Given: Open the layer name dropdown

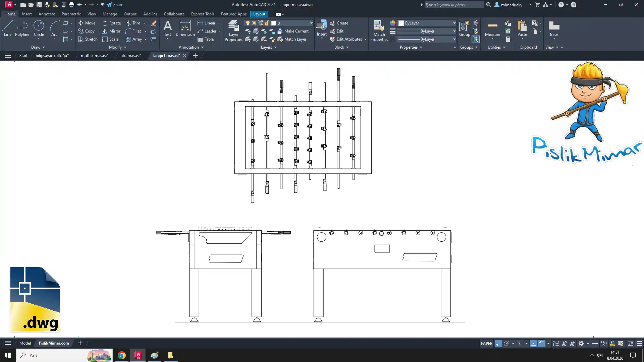Looking at the screenshot, I should click(x=311, y=23).
